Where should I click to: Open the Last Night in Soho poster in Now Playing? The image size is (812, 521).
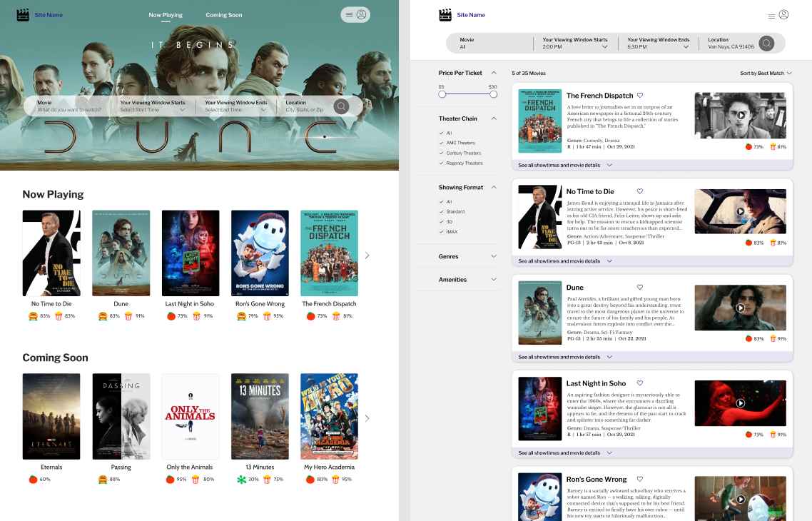191,253
